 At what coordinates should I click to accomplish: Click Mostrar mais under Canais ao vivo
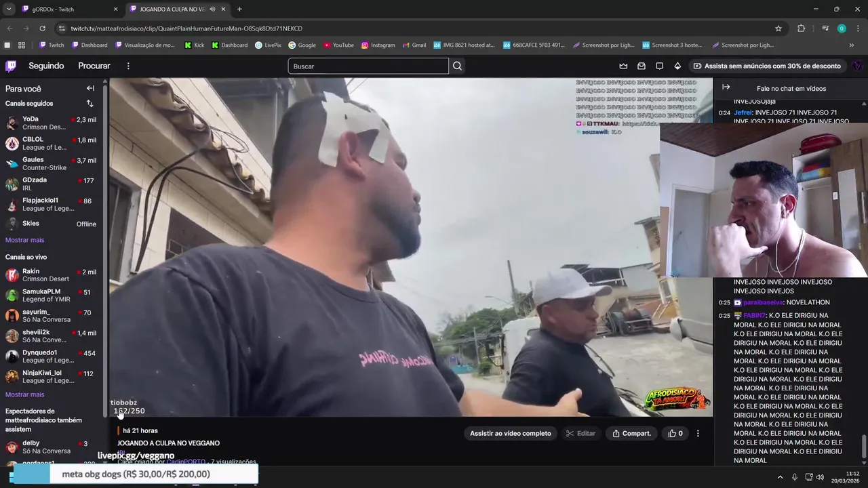coord(24,394)
